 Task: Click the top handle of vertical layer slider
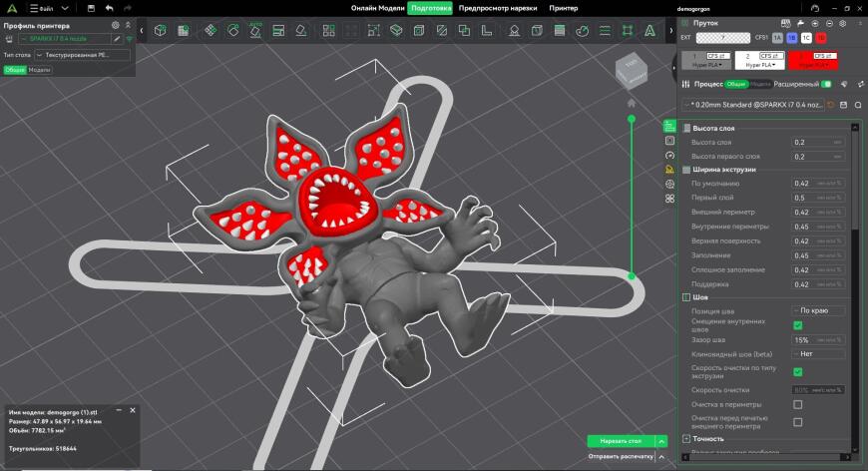(x=632, y=119)
